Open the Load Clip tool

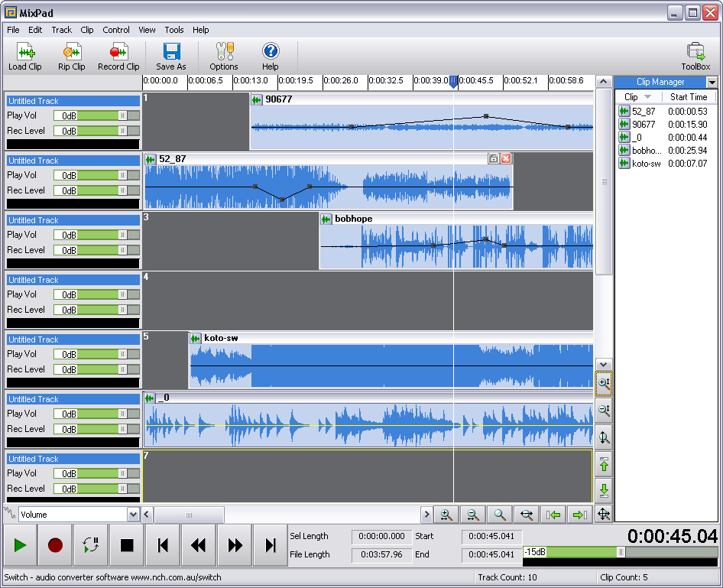pos(25,55)
